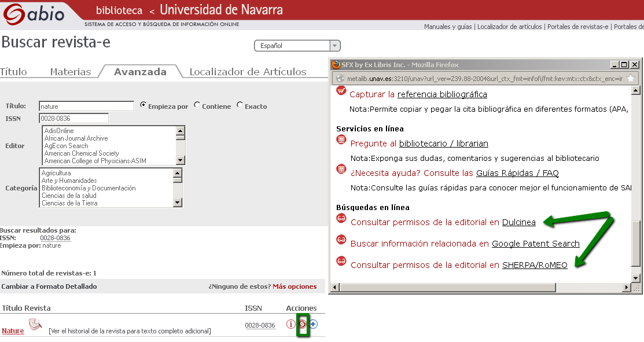Click the cart icon next to Capturar la referencia
Viewport: 644px width, 342px height.
click(341, 91)
